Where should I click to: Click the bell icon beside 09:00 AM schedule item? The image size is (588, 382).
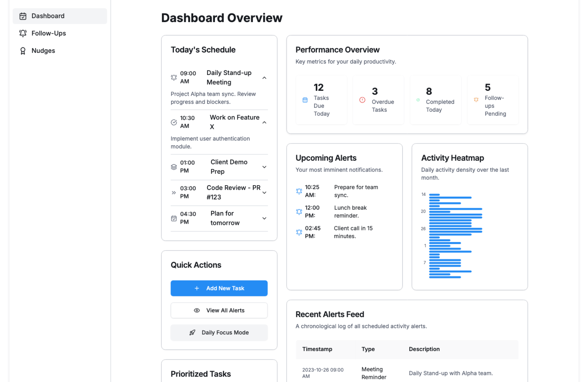tap(174, 77)
